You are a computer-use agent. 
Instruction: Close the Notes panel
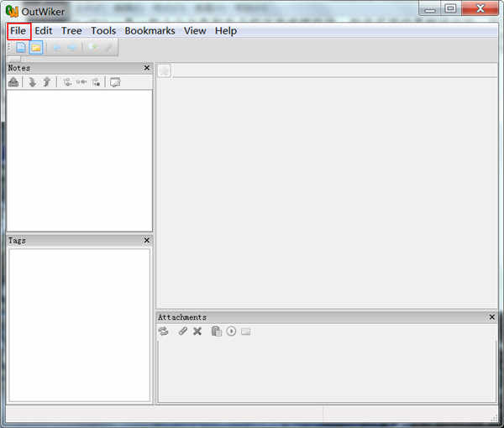(x=147, y=68)
